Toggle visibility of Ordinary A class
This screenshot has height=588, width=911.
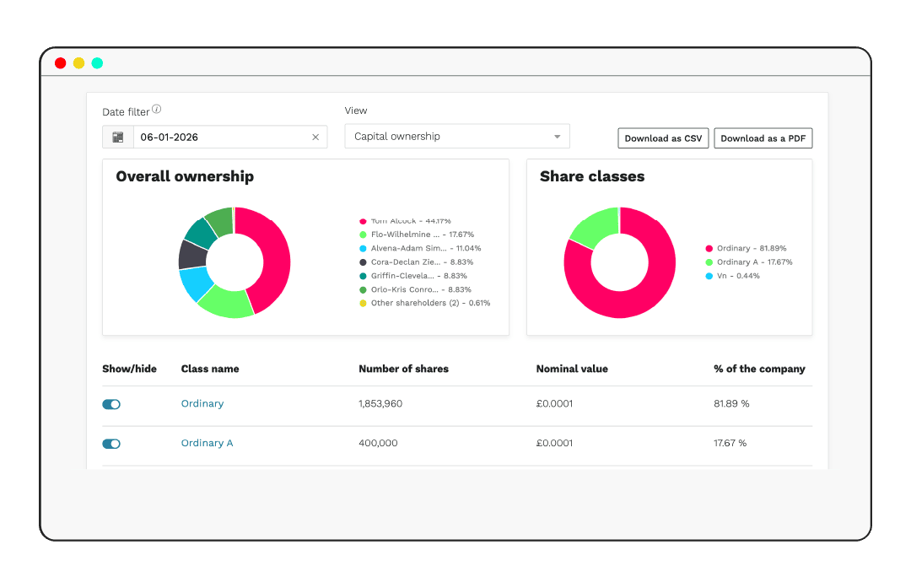(111, 443)
